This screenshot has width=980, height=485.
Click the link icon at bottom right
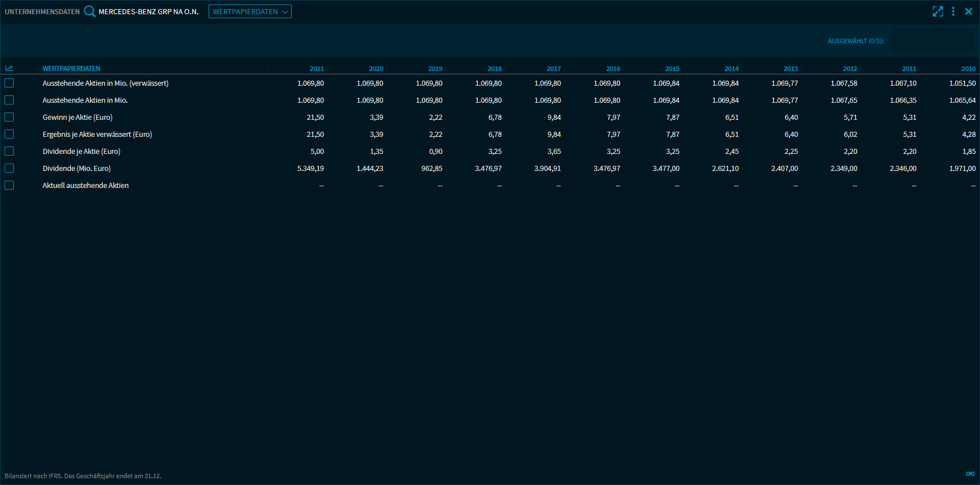click(x=970, y=474)
